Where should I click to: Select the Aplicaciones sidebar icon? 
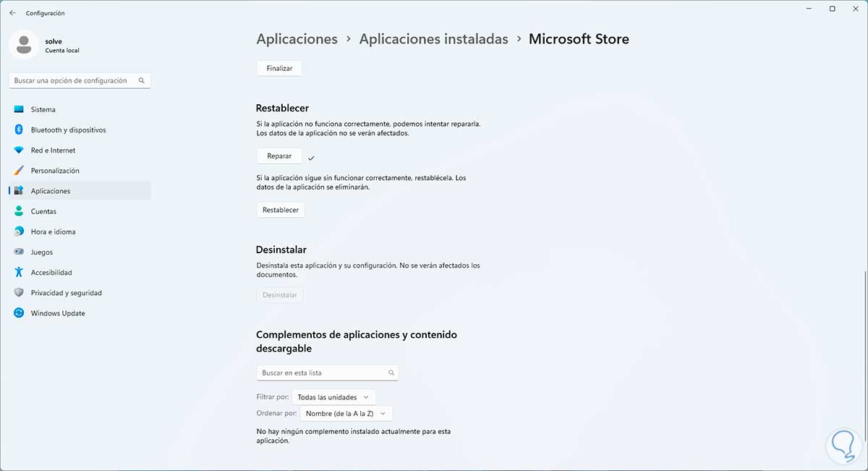coord(19,191)
